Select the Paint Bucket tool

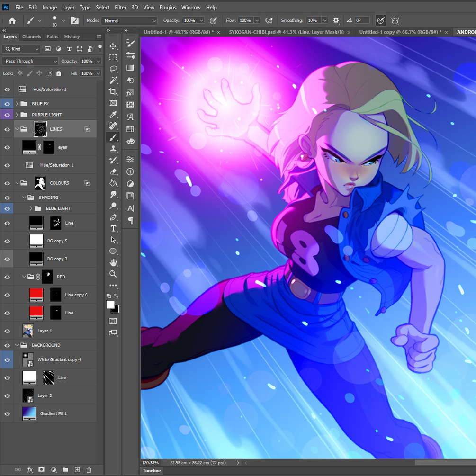point(113,183)
